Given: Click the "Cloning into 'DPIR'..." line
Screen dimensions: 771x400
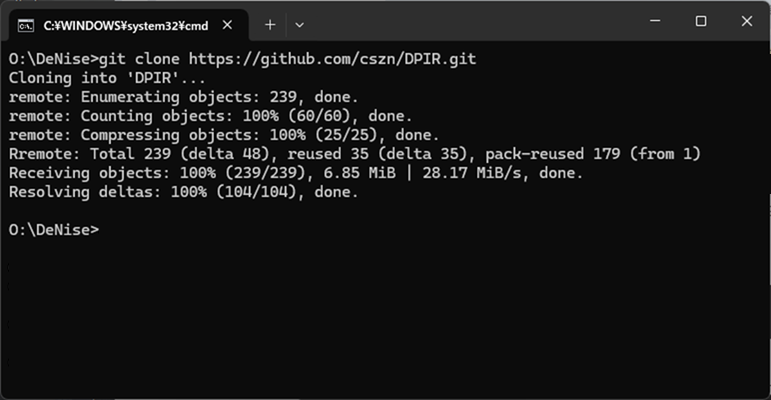Looking at the screenshot, I should (x=107, y=78).
